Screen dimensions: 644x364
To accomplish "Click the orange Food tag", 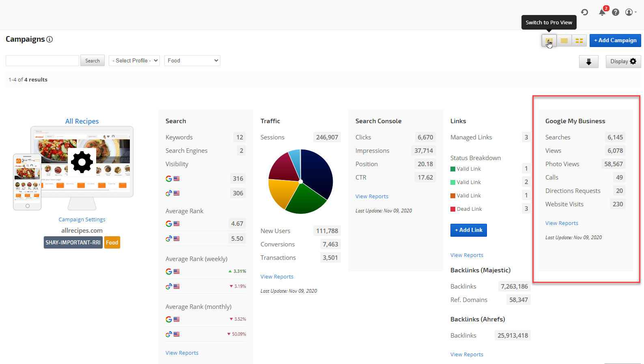I will point(112,242).
